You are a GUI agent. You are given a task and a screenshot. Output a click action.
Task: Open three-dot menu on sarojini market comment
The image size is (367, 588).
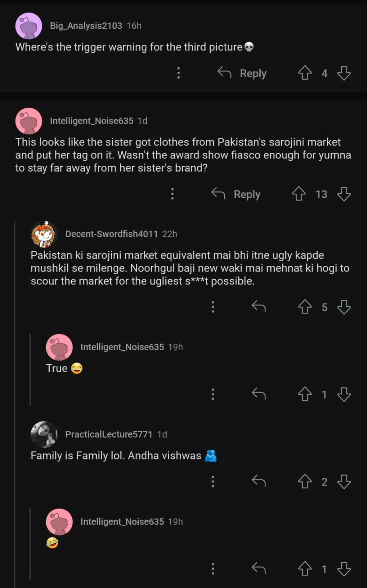pos(172,194)
